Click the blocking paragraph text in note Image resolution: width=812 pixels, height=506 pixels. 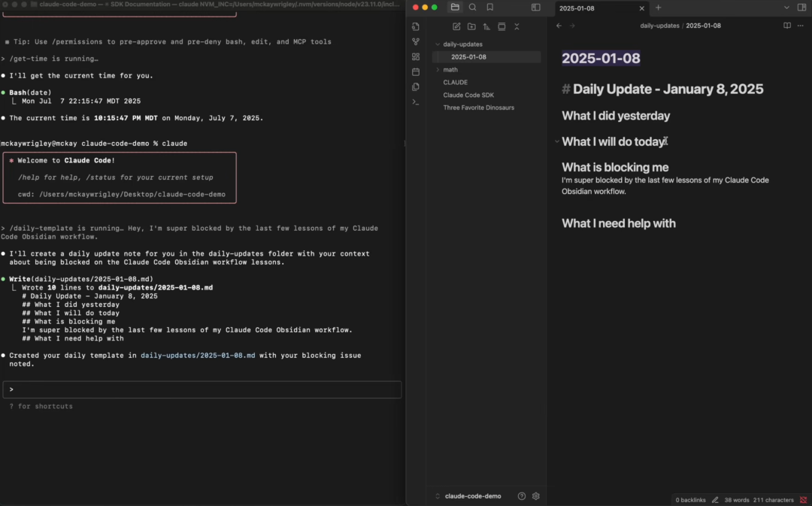[x=665, y=186]
